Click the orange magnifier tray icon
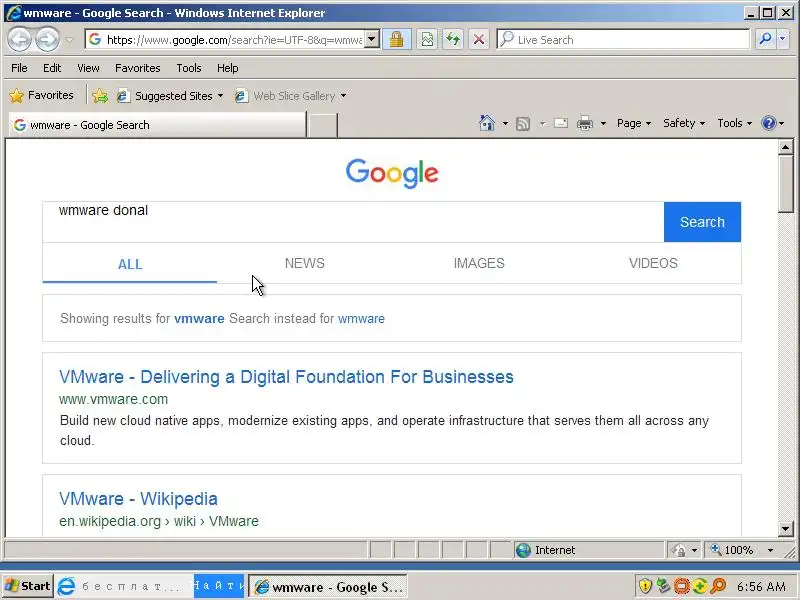 [x=718, y=586]
